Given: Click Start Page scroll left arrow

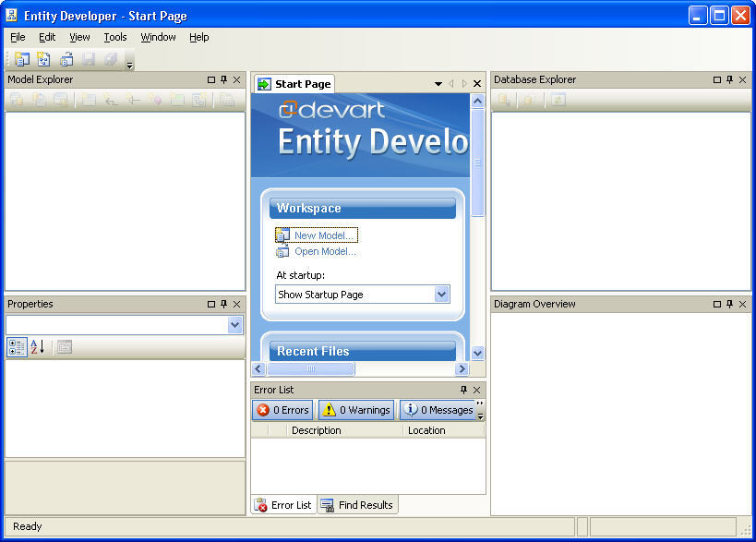Looking at the screenshot, I should 258,369.
